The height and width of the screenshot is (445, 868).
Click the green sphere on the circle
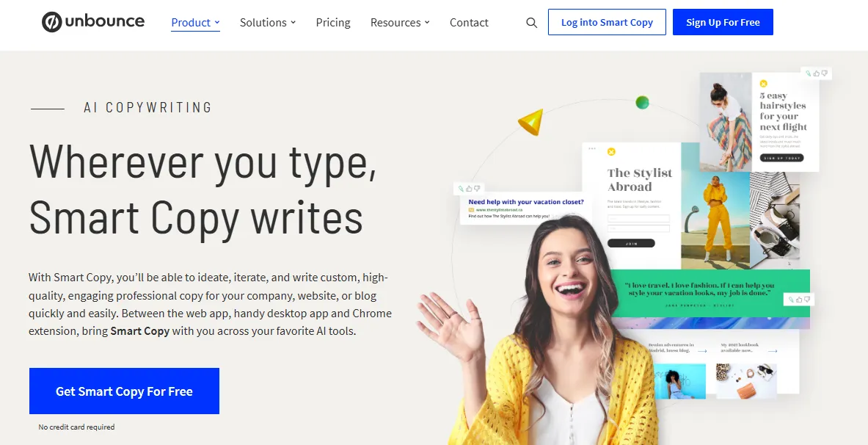(x=642, y=103)
